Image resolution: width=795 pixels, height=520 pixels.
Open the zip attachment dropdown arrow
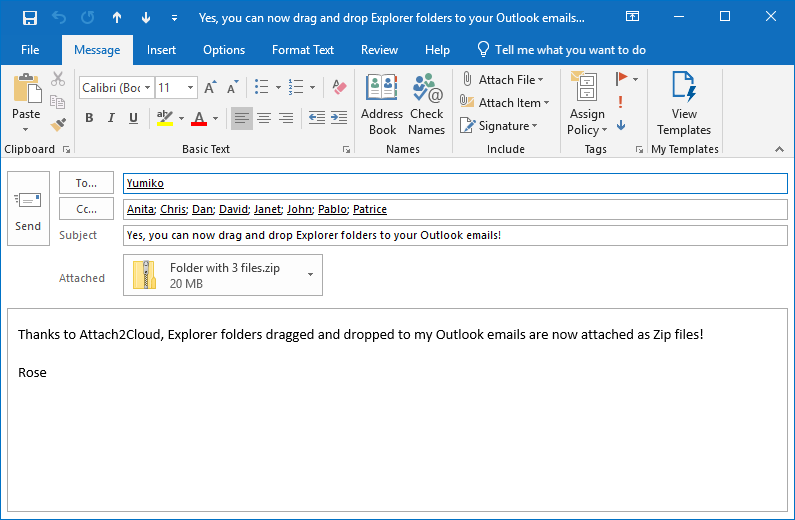coord(310,274)
